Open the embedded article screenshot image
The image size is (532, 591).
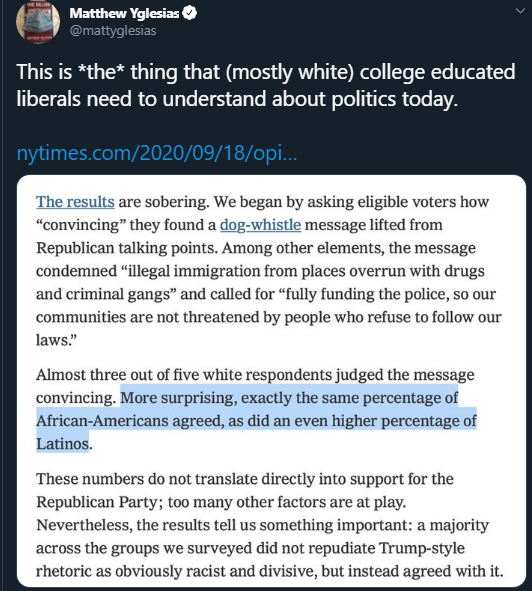271,381
